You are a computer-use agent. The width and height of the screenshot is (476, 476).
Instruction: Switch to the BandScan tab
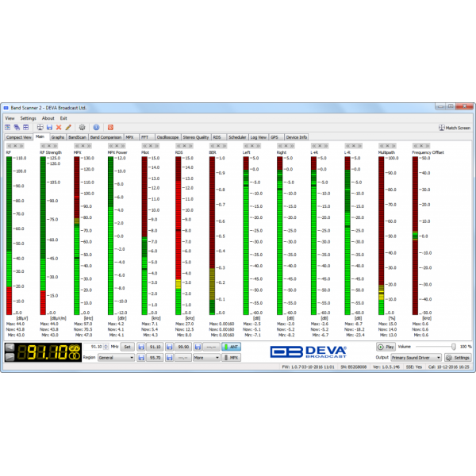[77, 137]
